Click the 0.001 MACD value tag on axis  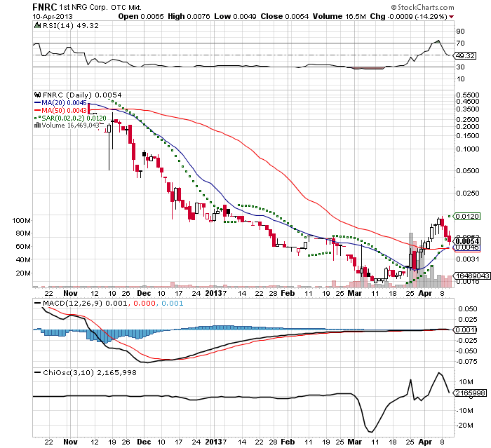[465, 330]
